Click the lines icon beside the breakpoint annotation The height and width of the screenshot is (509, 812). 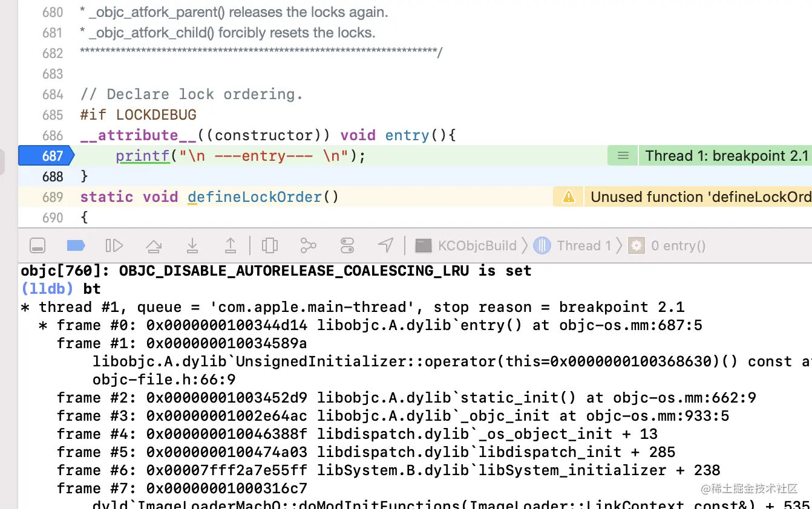623,156
